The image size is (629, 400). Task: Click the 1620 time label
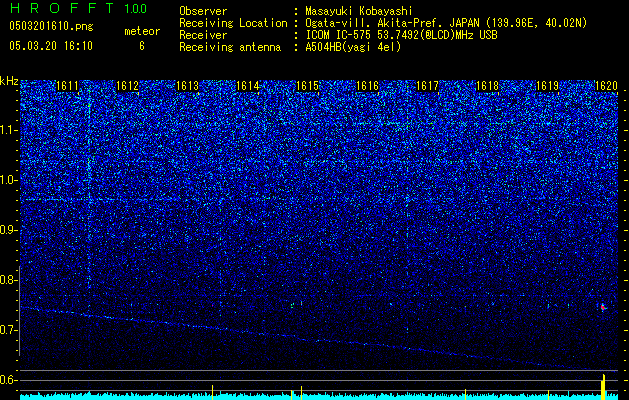point(606,86)
